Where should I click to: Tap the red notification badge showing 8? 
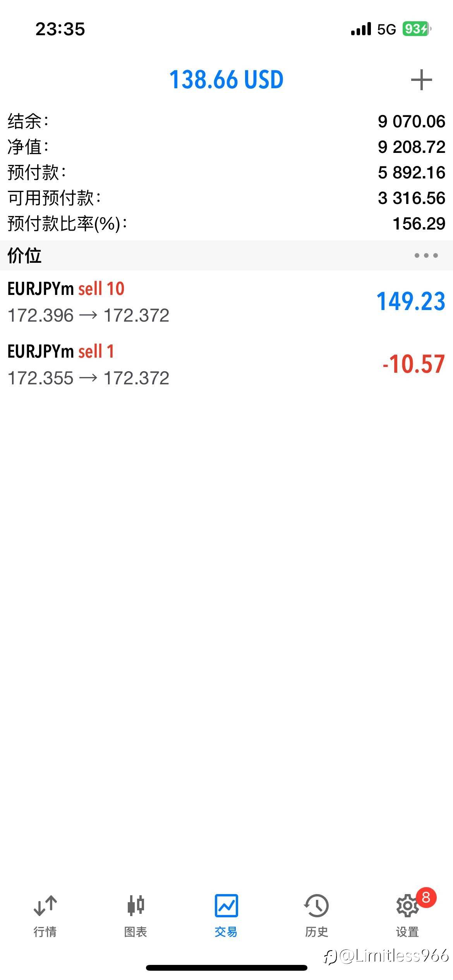click(426, 897)
